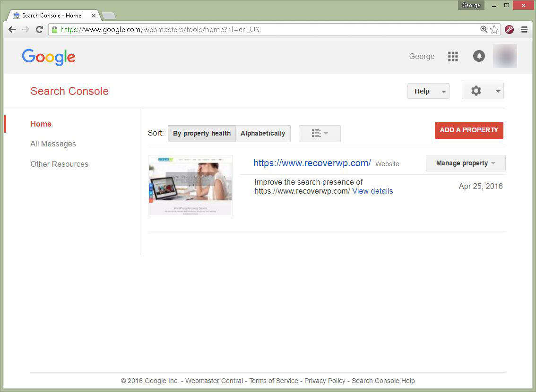Click the ADD A PROPERTY button

tap(469, 130)
